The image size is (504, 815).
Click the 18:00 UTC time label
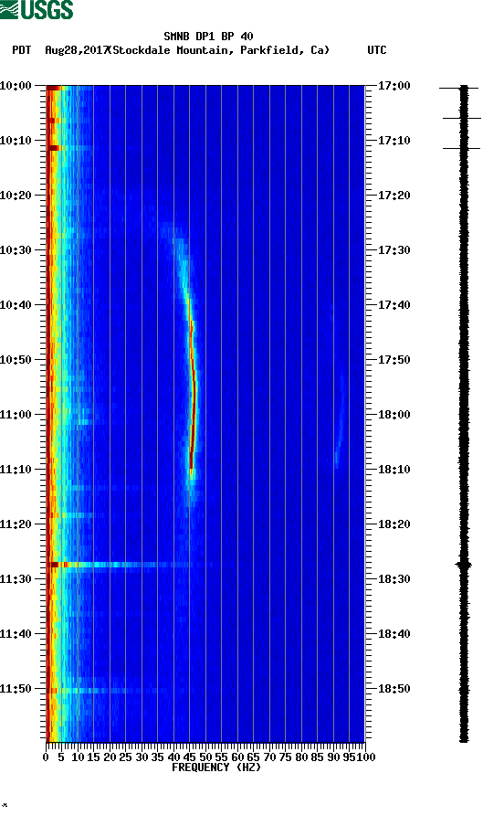[x=394, y=415]
